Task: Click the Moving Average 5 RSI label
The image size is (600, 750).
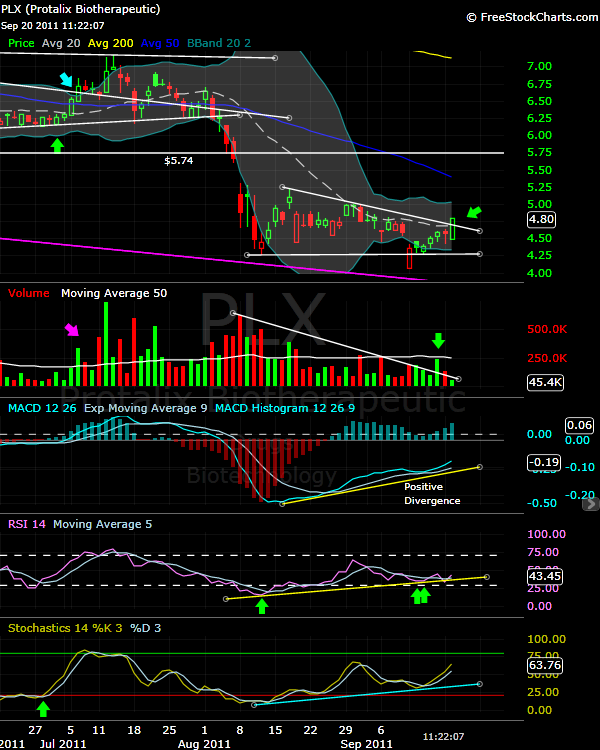Action: 102,524
